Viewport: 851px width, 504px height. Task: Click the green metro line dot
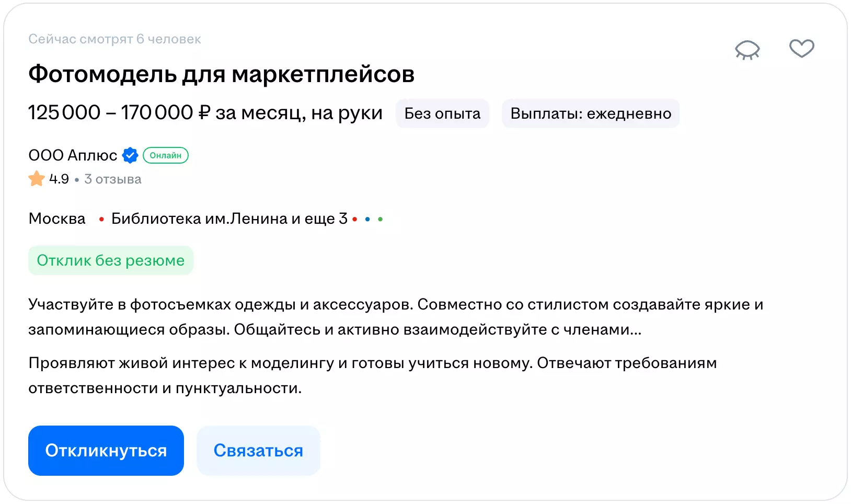tap(381, 220)
